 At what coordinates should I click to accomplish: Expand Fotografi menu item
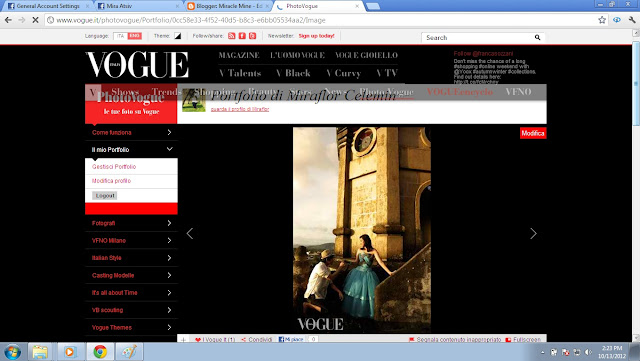[131, 223]
